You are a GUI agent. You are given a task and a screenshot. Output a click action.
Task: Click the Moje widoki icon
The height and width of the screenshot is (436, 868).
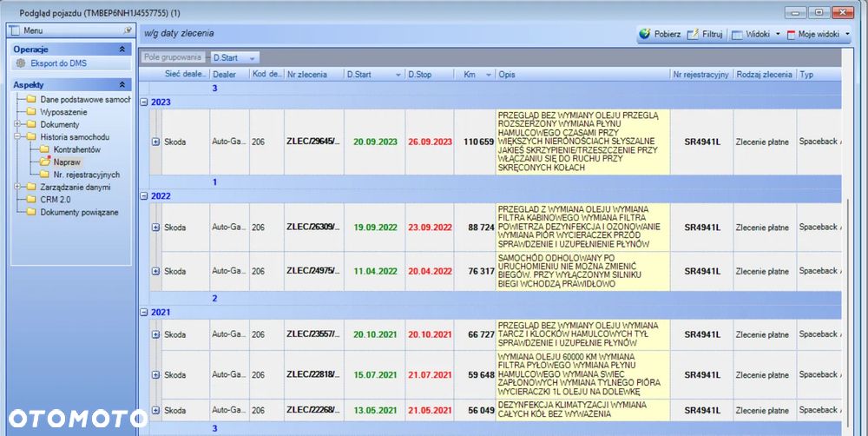tap(791, 35)
